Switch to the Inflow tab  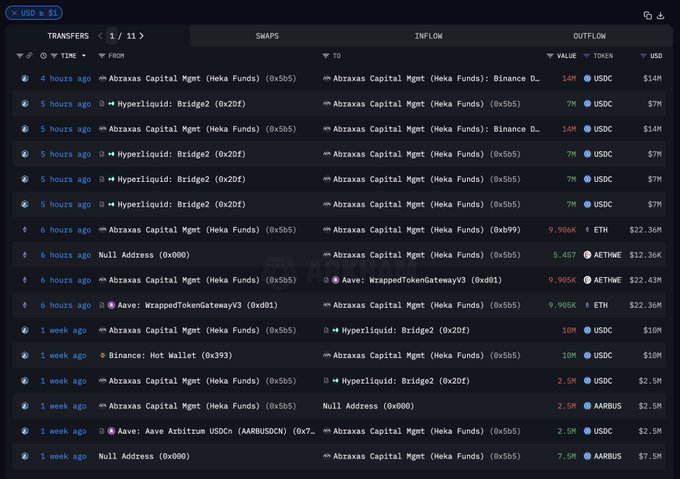[428, 36]
